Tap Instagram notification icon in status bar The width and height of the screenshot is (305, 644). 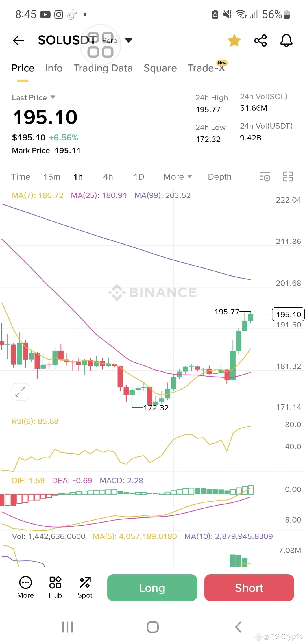click(58, 14)
